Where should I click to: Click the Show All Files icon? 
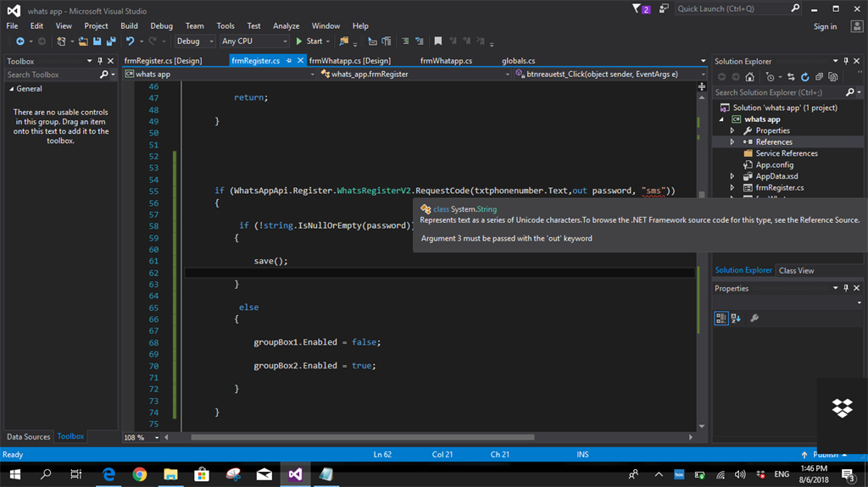pos(833,77)
